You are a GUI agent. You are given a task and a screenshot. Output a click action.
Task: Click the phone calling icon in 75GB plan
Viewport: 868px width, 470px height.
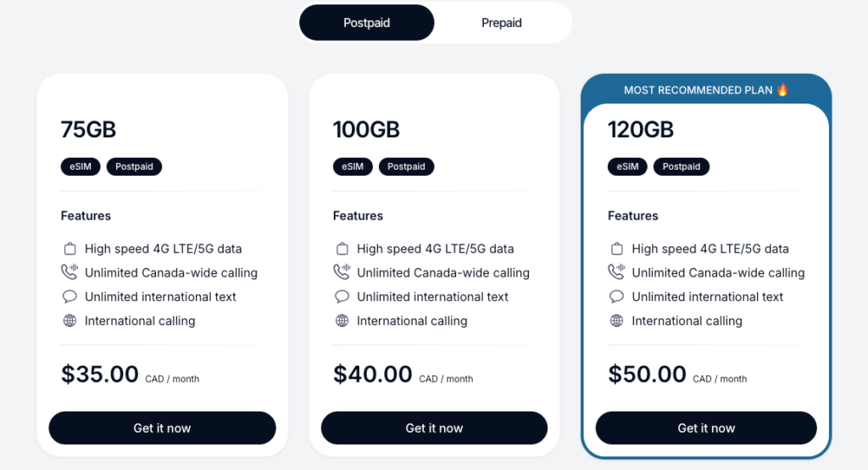70,273
